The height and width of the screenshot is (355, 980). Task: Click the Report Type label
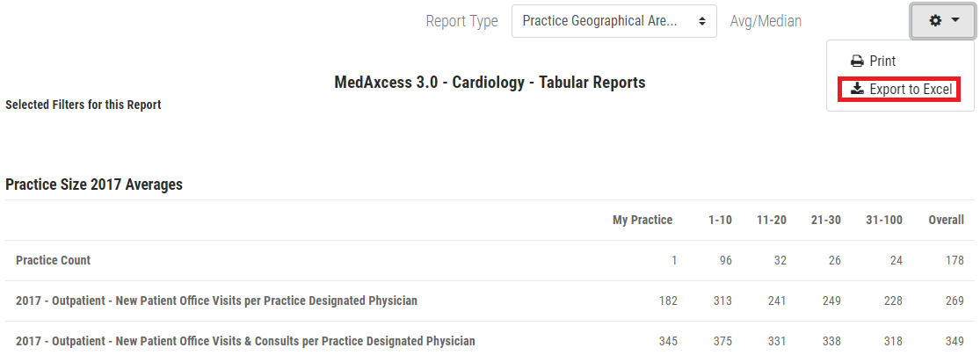click(x=461, y=21)
